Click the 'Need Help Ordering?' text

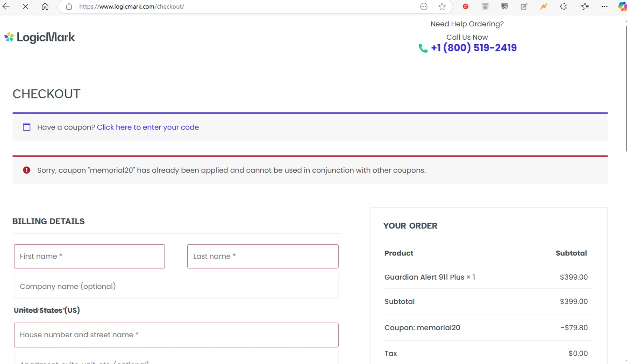click(x=467, y=24)
